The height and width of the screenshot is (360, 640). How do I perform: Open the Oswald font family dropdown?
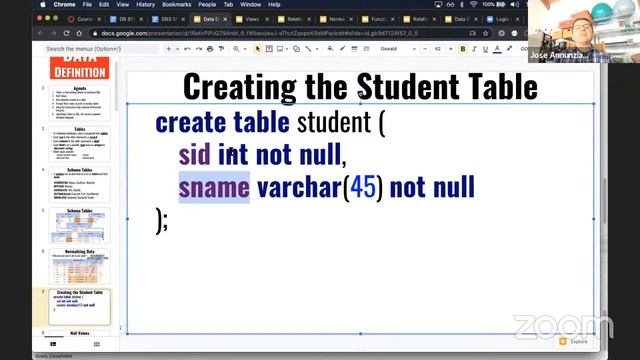(x=398, y=49)
